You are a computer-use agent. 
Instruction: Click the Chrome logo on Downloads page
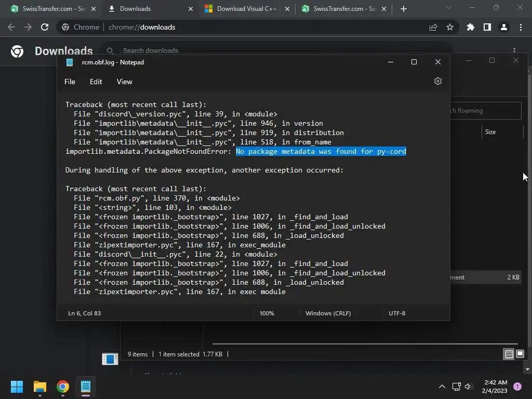coord(17,51)
